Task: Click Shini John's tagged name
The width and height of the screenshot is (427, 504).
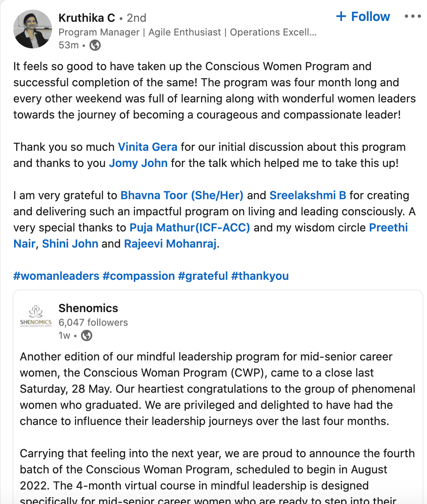Action: pos(70,244)
